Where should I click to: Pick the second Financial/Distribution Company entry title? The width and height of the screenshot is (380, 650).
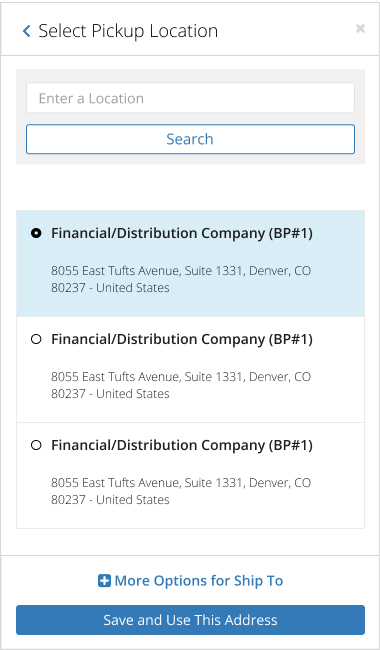182,340
